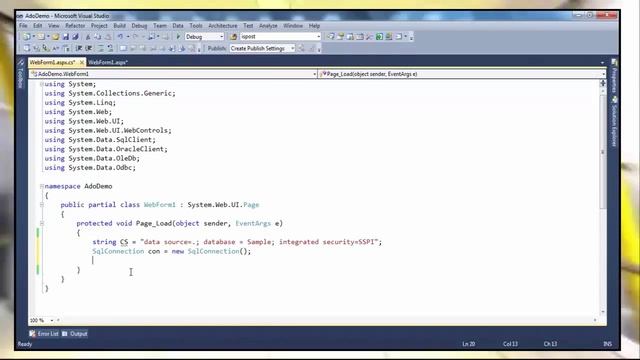Click the Display Object Member List icon
Viewport: 640px width, 360px height.
click(27, 48)
